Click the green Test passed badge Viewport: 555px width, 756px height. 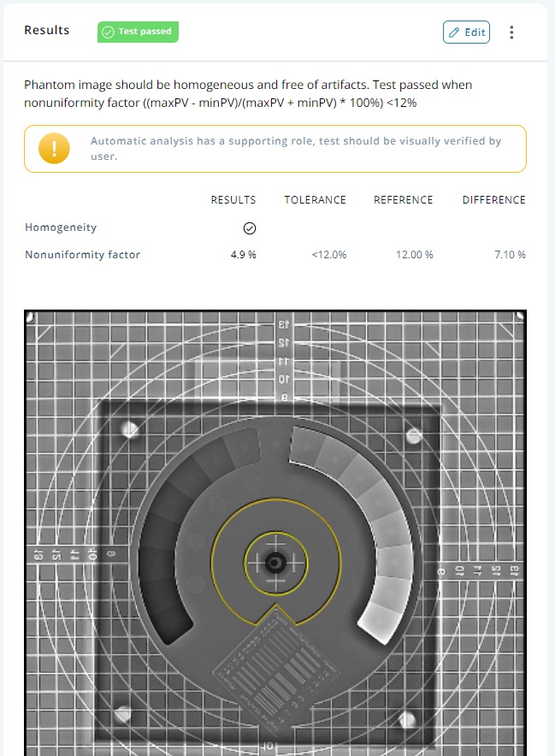(138, 32)
